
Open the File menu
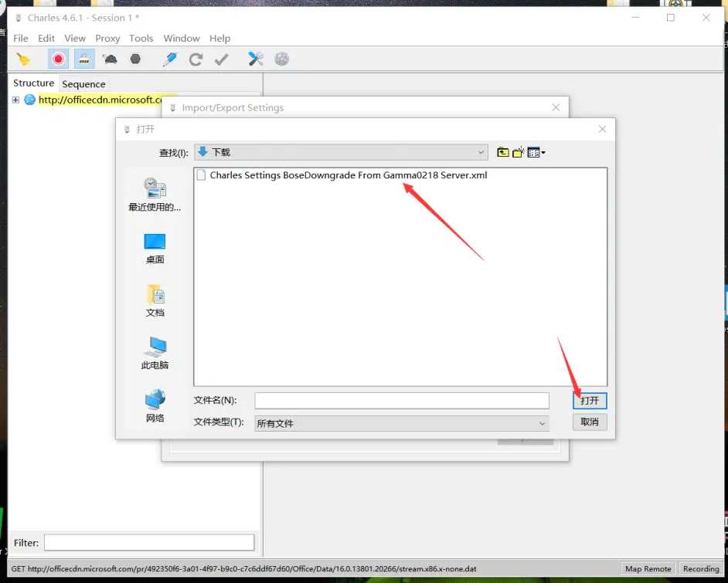20,38
